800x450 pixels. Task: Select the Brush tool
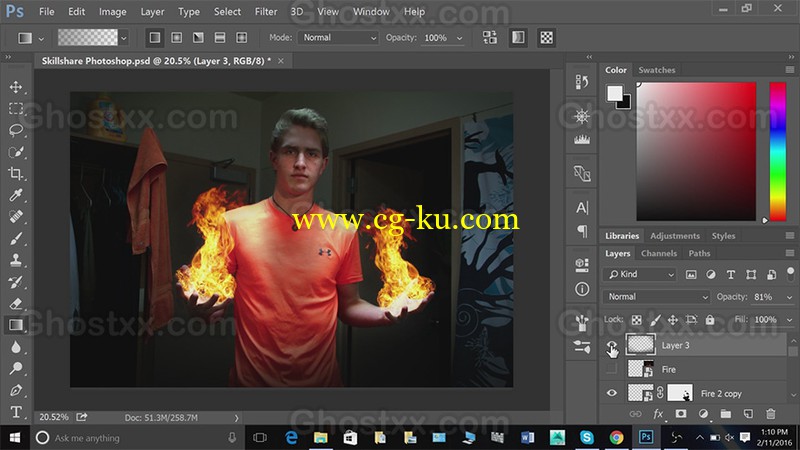pos(16,238)
